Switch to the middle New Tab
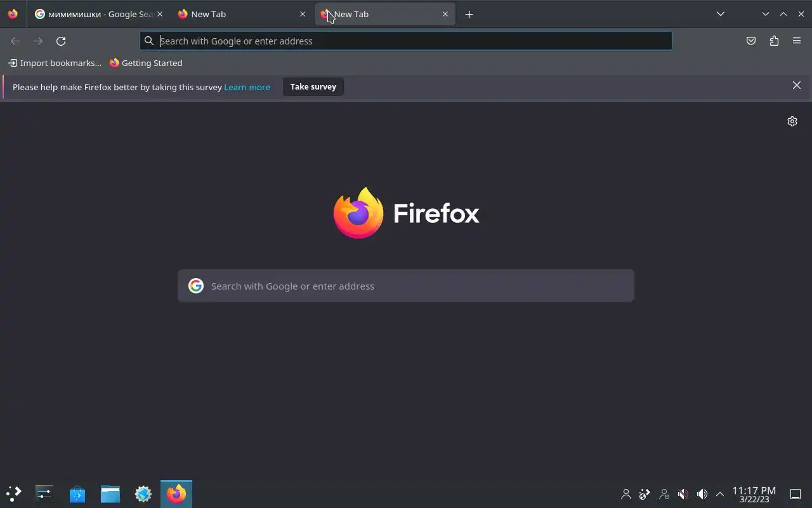812x508 pixels. click(x=241, y=14)
